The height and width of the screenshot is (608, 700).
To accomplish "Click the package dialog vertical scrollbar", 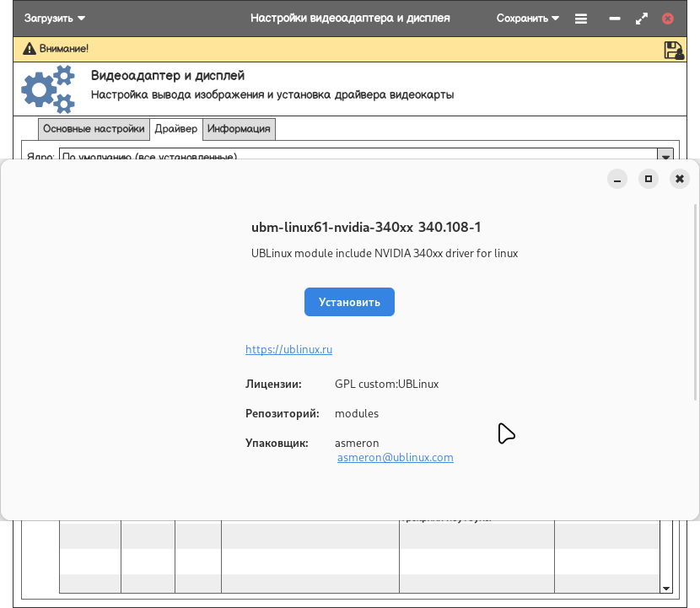I will (x=696, y=302).
